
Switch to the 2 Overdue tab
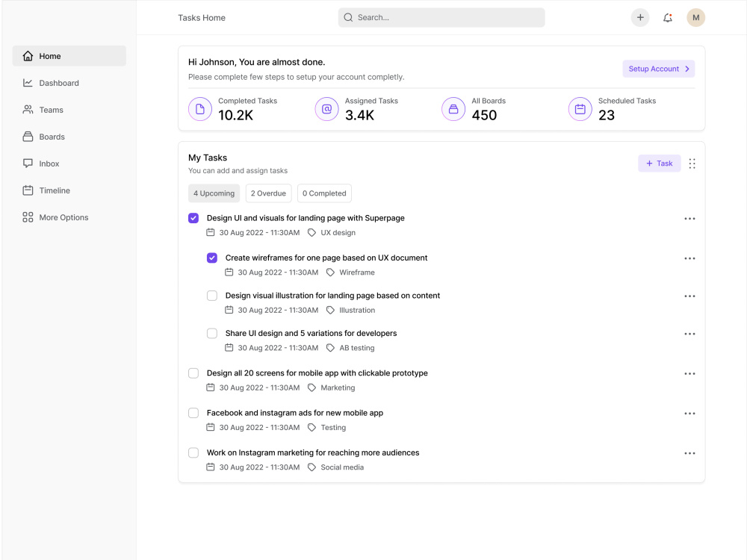268,193
